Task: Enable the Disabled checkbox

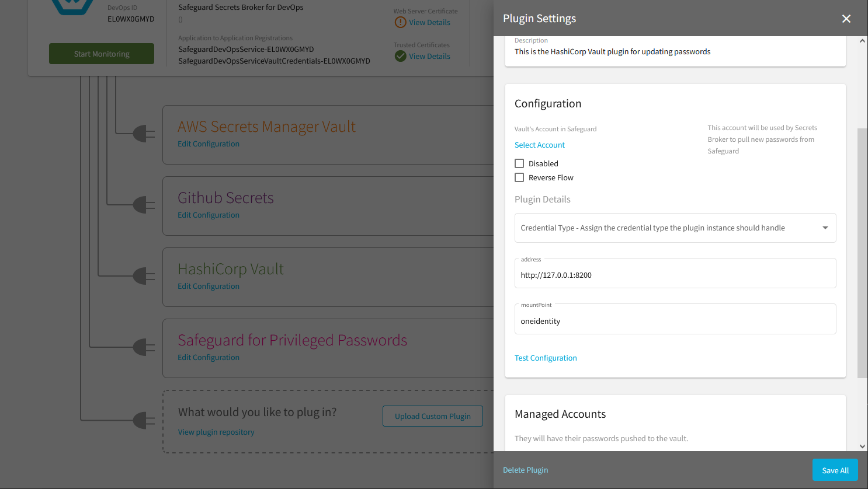Action: (x=519, y=163)
